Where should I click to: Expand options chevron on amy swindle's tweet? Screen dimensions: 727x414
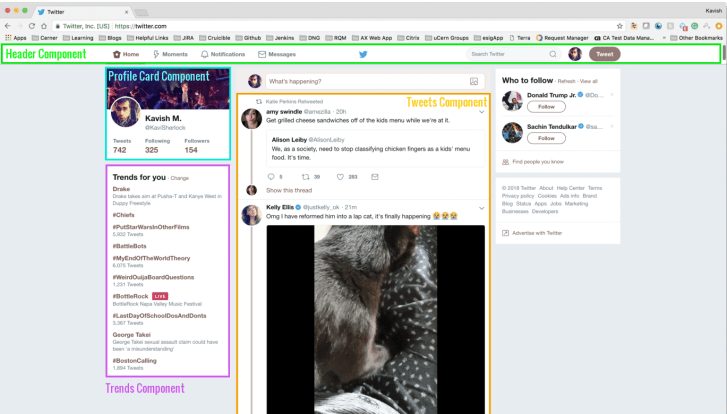click(481, 112)
